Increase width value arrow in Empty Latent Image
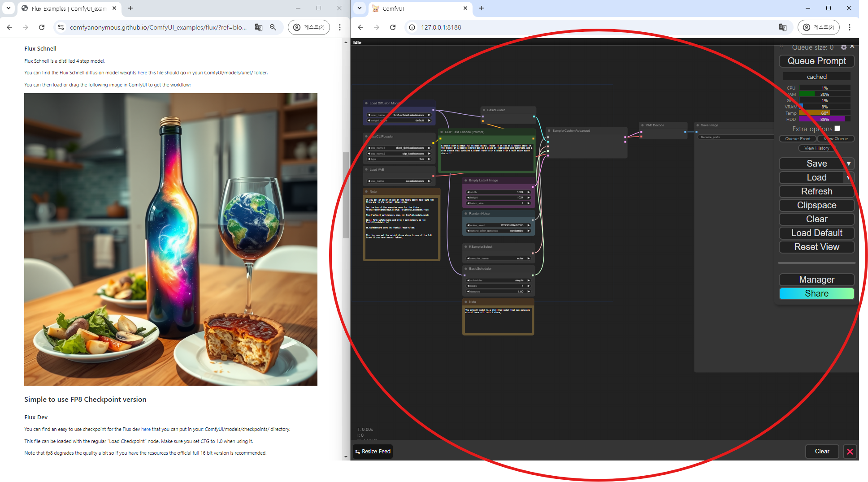This screenshot has width=868, height=482. pyautogui.click(x=529, y=192)
